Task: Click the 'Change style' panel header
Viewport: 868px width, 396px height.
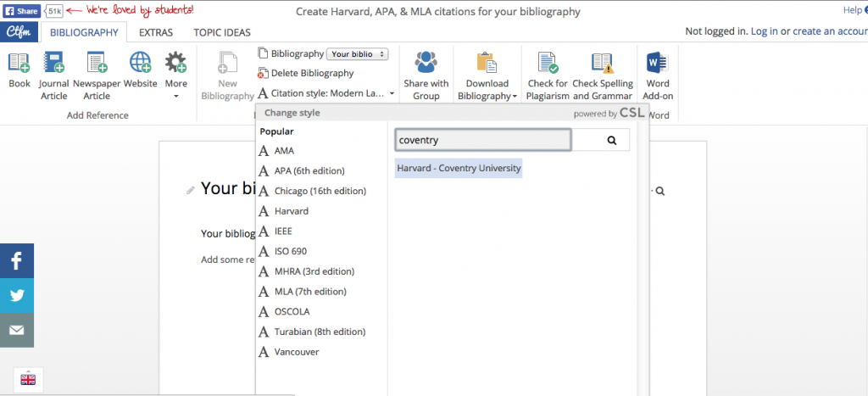Action: click(292, 113)
